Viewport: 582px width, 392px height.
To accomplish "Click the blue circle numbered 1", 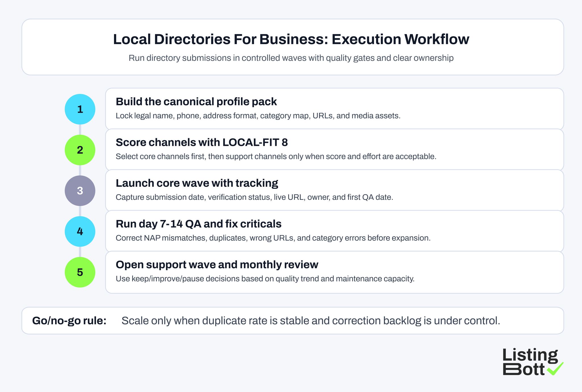I will (x=80, y=109).
